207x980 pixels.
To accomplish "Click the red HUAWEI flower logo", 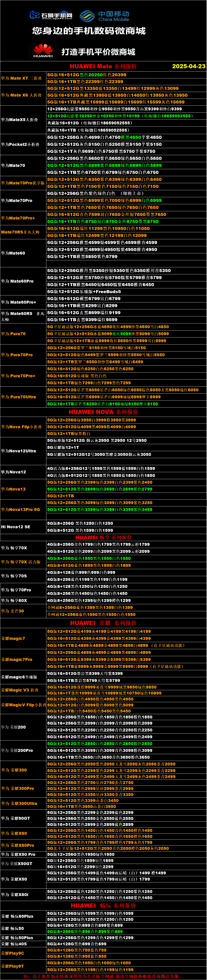I will [43, 51].
